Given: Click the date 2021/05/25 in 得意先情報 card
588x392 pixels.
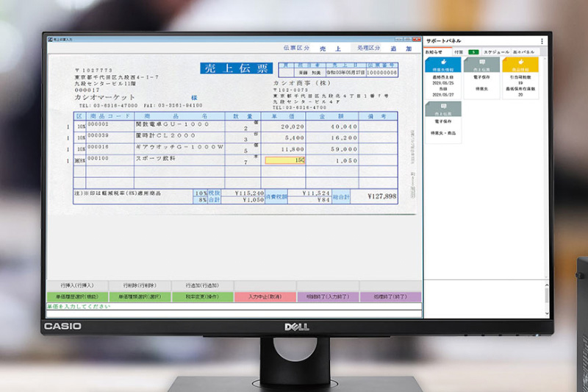Looking at the screenshot, I should (443, 83).
